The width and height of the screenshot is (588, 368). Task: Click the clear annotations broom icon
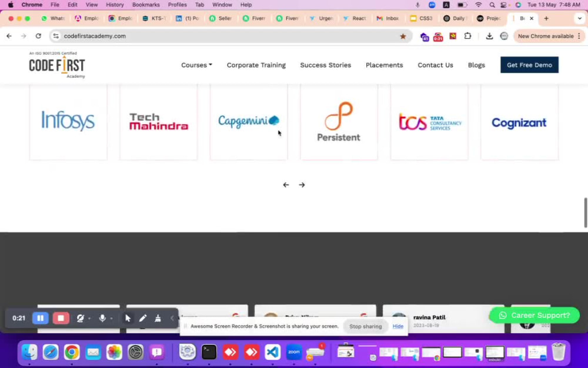pos(158,318)
